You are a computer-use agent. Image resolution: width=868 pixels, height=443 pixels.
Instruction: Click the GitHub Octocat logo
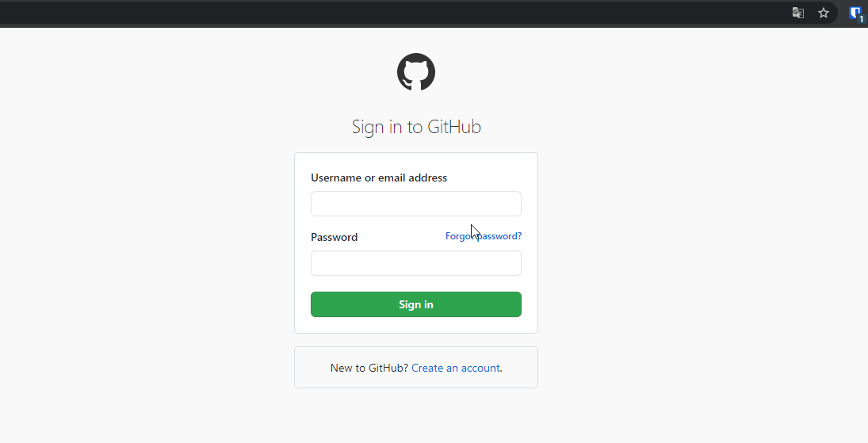[416, 72]
